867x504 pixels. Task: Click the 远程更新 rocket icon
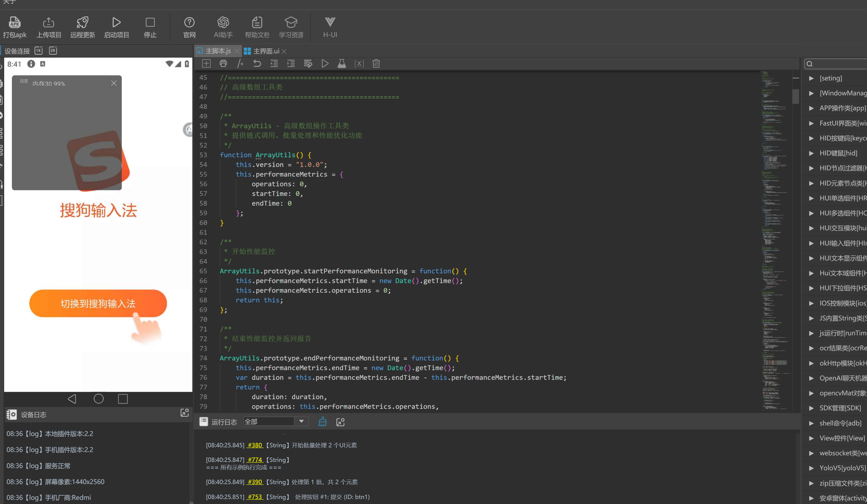pos(82,23)
